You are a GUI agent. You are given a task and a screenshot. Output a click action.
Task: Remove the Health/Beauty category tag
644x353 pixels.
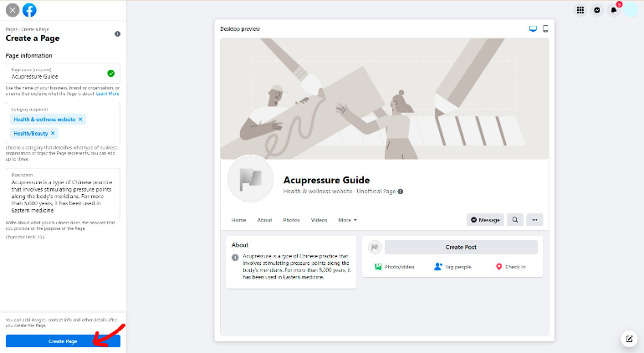(x=53, y=133)
